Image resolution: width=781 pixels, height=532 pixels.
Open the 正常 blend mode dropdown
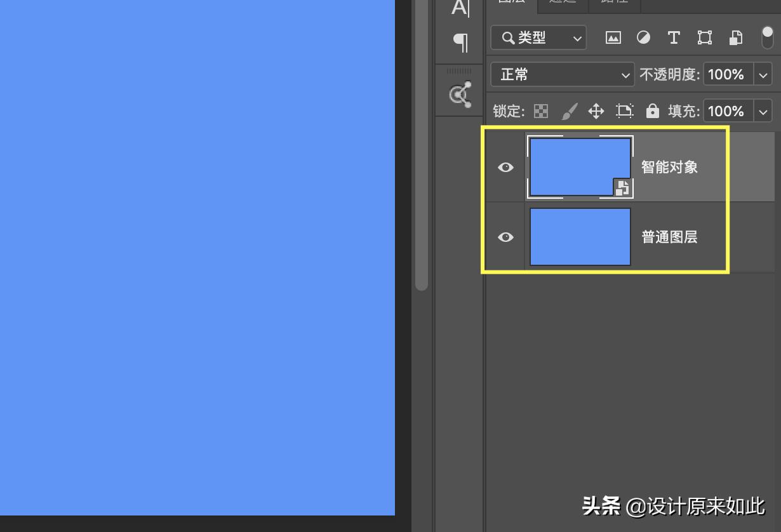tap(562, 75)
